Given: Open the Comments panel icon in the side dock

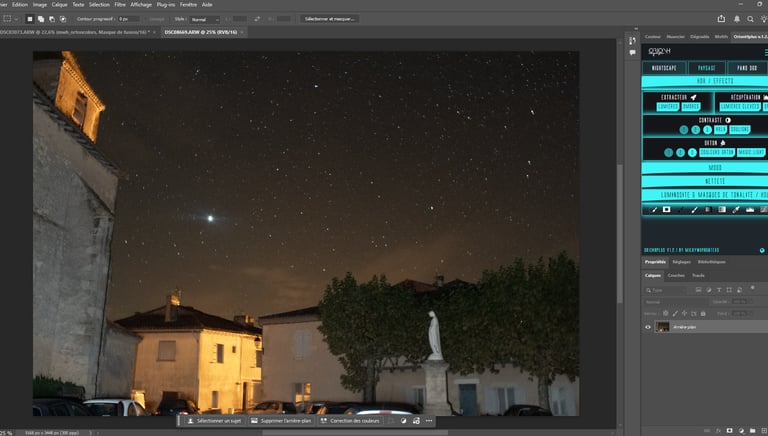Looking at the screenshot, I should (x=632, y=52).
